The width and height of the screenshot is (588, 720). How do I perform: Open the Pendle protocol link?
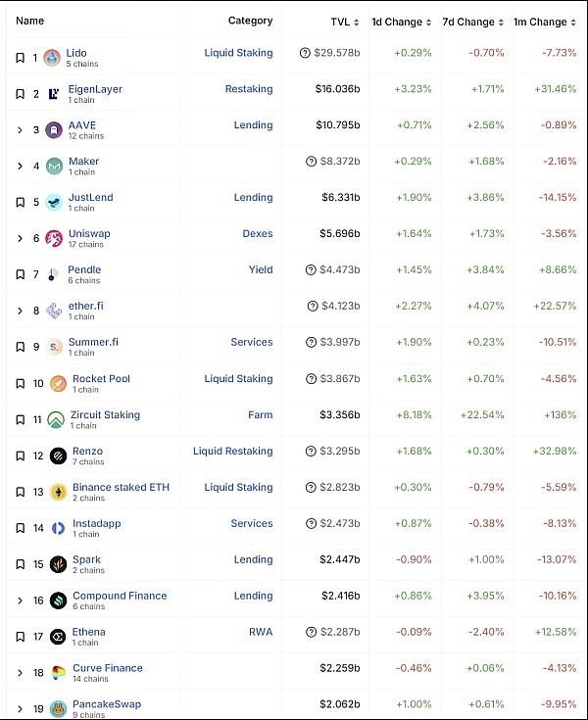(x=84, y=269)
